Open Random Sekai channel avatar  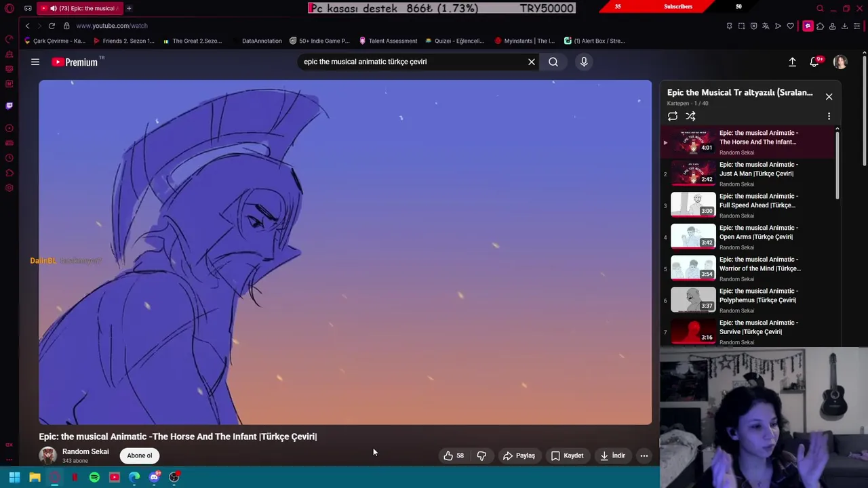coord(47,455)
